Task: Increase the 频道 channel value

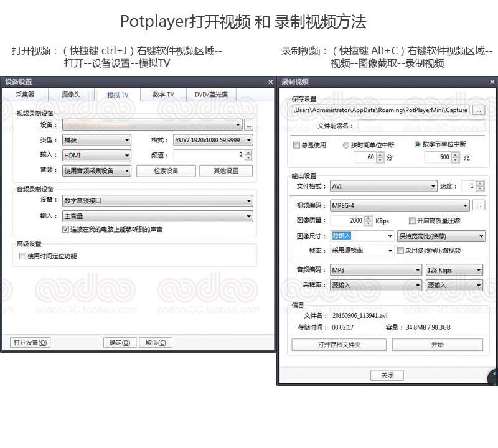Action: tap(248, 152)
